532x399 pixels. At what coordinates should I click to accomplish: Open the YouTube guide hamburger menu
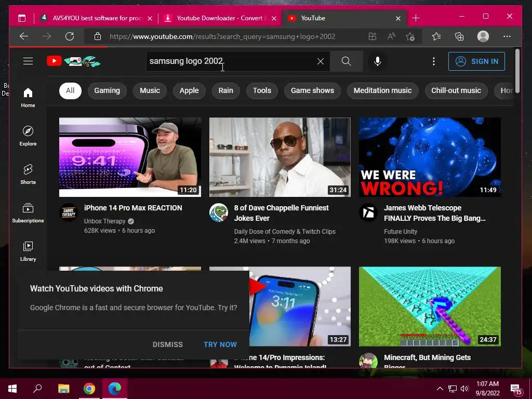pos(28,61)
